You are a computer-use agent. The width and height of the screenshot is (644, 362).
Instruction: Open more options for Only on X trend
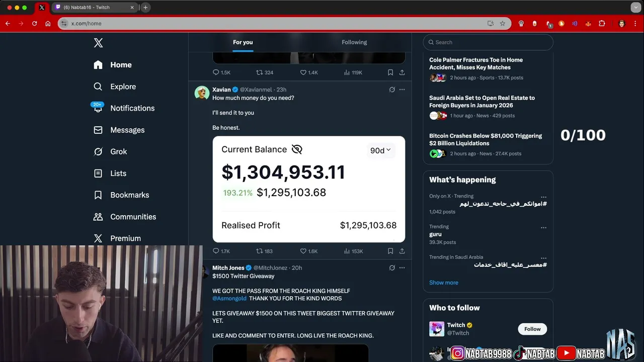point(543,198)
